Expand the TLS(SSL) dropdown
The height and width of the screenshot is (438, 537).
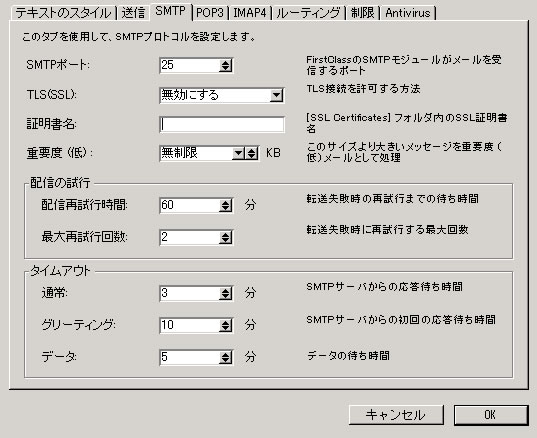276,95
